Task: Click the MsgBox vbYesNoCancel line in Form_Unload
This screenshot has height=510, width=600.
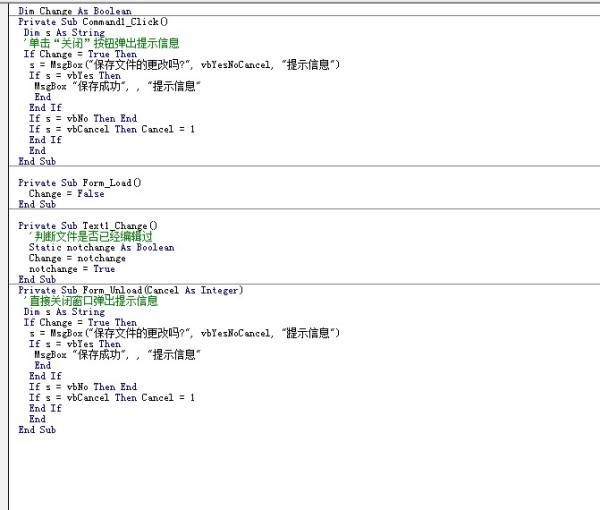Action: [184, 333]
